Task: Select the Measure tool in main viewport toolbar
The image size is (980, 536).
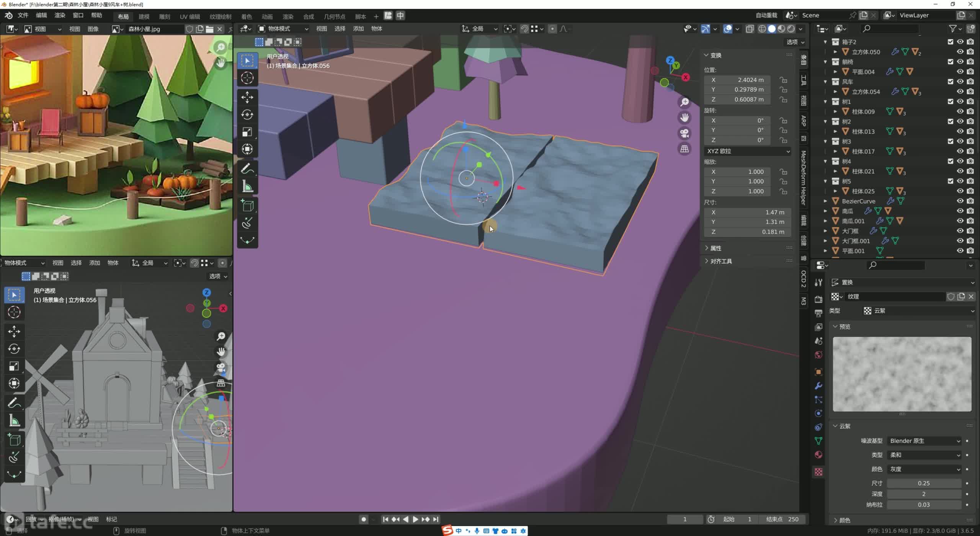Action: (x=247, y=186)
